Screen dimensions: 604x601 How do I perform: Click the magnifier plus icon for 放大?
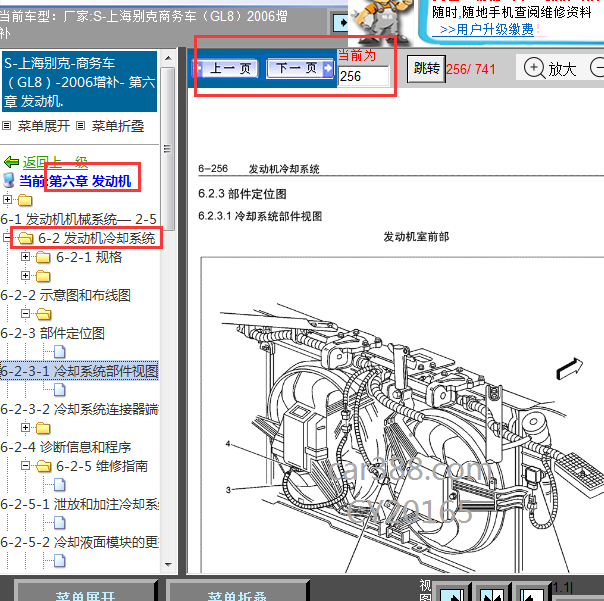pyautogui.click(x=534, y=68)
